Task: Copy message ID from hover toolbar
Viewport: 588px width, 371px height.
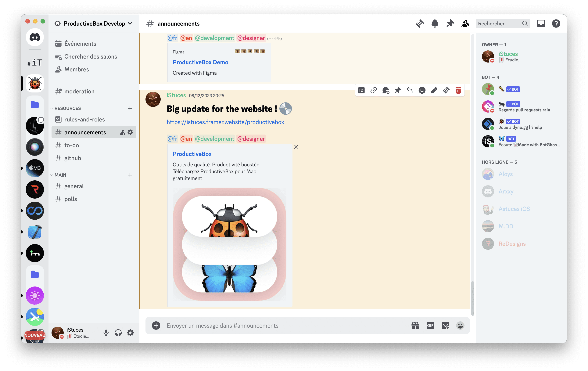Action: pos(361,90)
